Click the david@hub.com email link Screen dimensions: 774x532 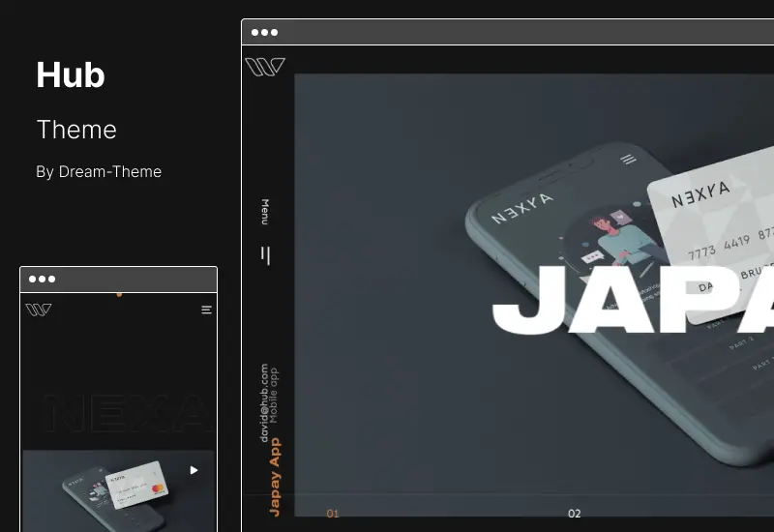point(264,403)
